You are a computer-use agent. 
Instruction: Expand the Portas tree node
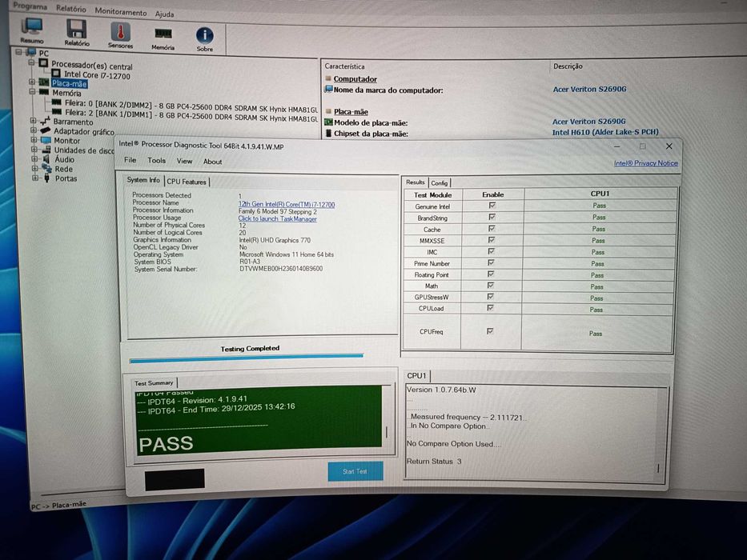point(35,178)
